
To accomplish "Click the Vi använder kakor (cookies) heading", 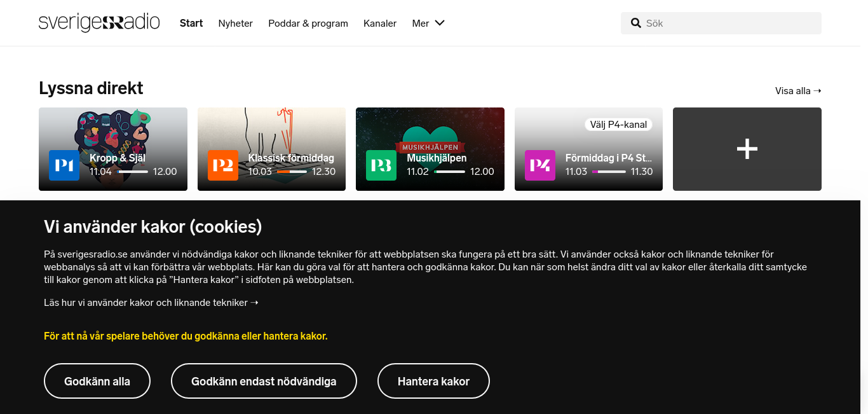I will coord(153,226).
